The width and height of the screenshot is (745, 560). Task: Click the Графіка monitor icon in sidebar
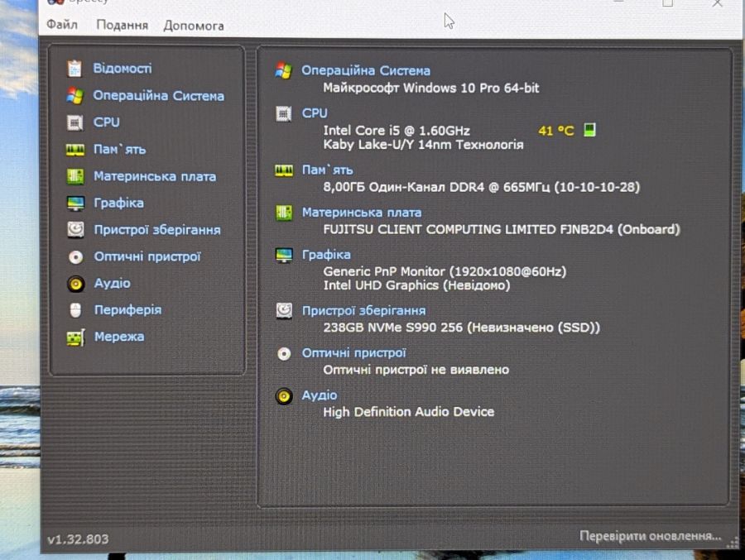[x=75, y=203]
